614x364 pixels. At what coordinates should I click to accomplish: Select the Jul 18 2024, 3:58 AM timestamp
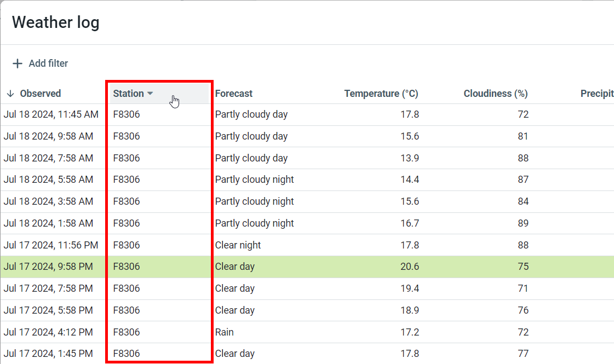[48, 201]
